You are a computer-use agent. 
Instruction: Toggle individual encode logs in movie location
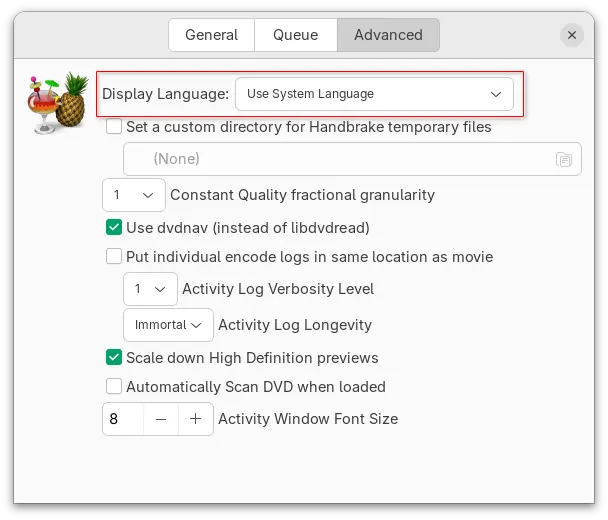click(114, 257)
